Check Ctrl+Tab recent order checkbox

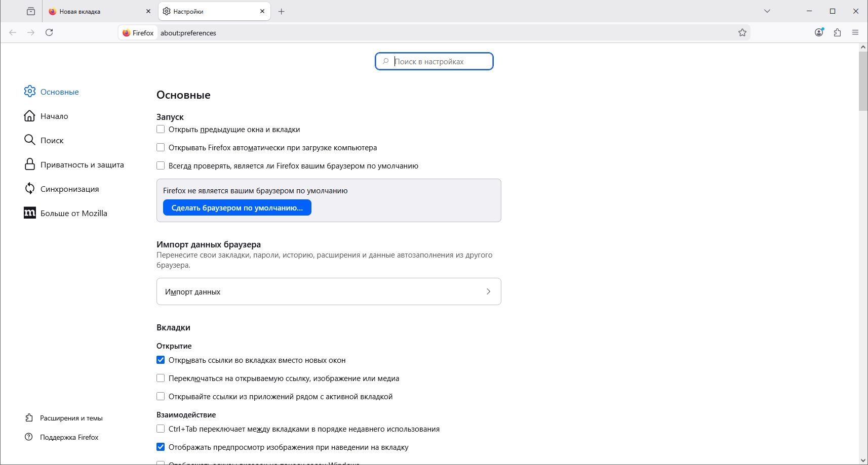point(161,429)
